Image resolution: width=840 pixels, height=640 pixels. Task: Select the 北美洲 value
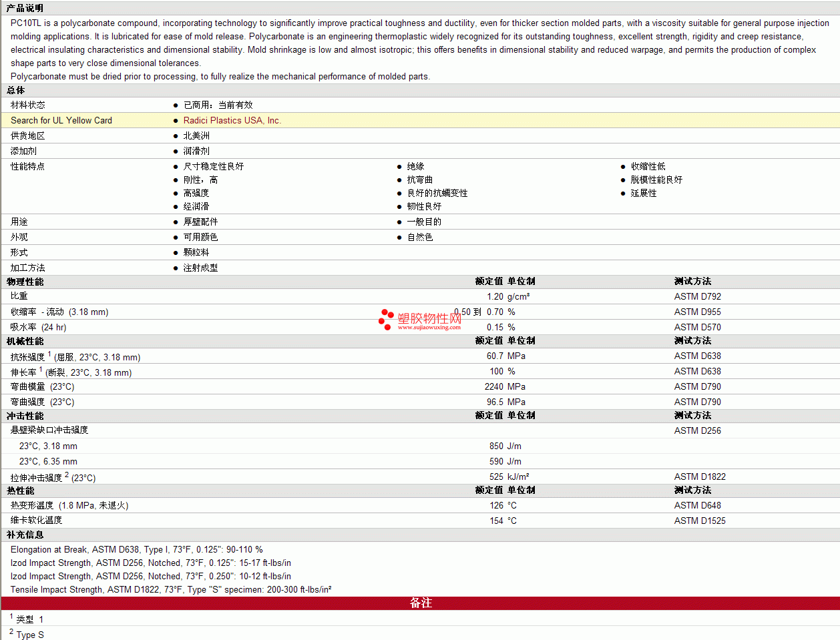(x=196, y=135)
